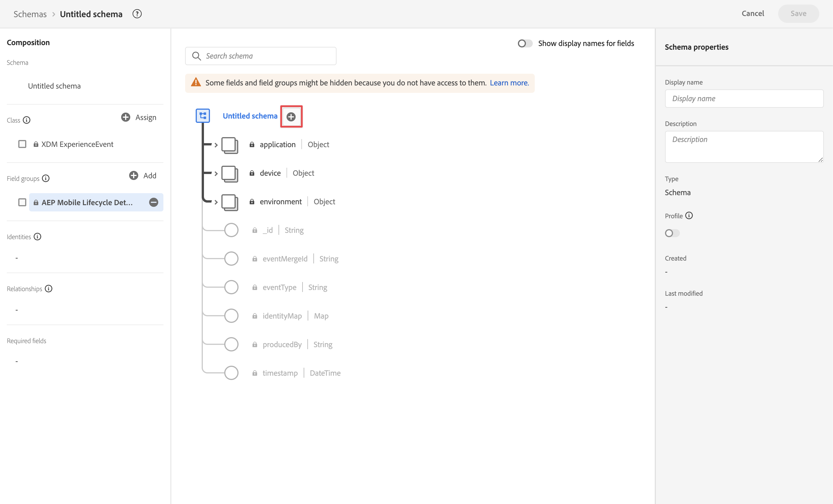Click the Relationships info icon
Viewport: 833px width, 504px height.
coord(49,288)
